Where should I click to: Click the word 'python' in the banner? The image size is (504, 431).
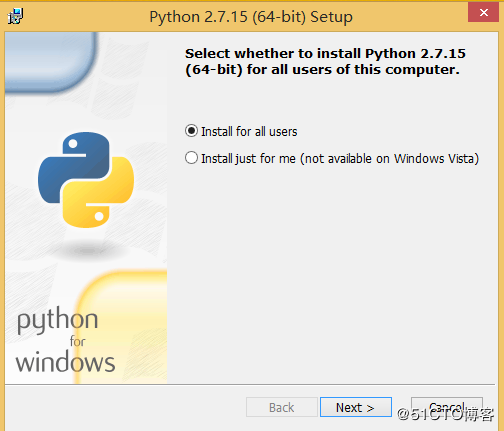57,319
